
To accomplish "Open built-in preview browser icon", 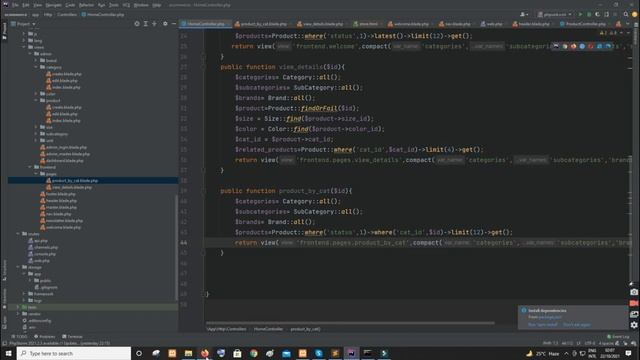I will click(x=556, y=46).
